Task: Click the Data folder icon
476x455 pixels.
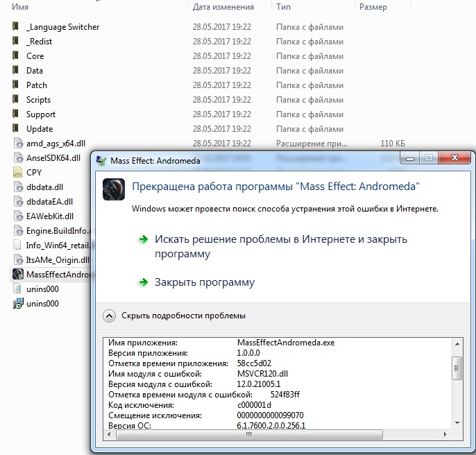Action: 16,70
